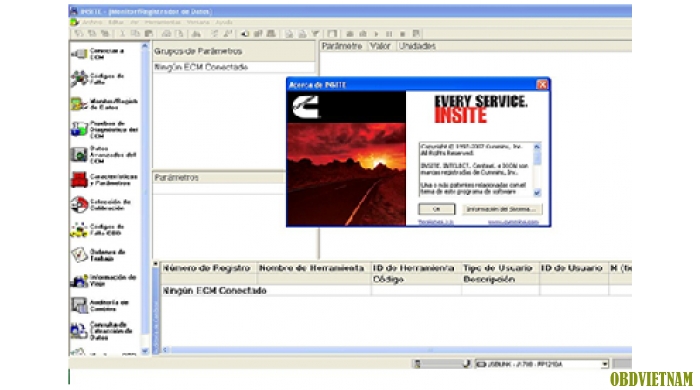Click the Número de Registro column header
This screenshot has height=390, width=700.
[x=207, y=268]
